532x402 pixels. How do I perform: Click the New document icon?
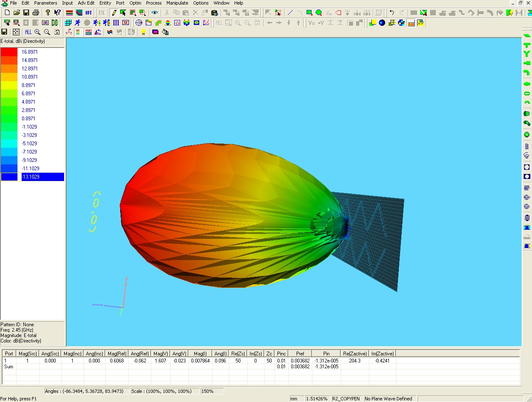7,13
